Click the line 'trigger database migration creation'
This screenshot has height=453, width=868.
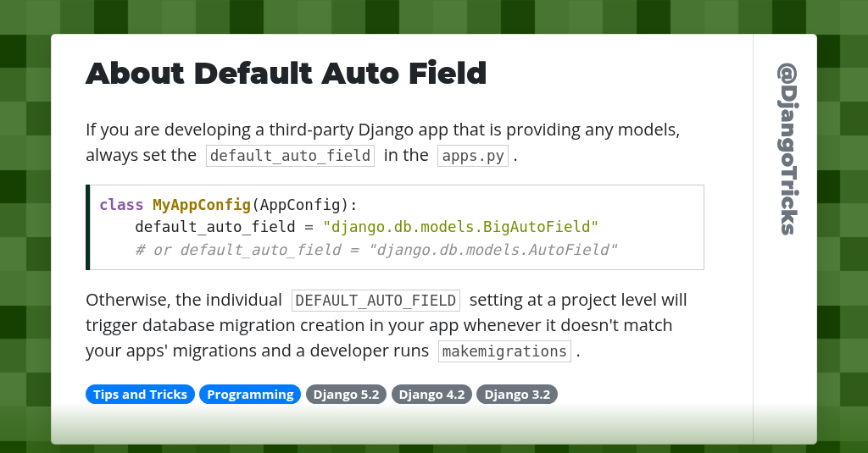tap(379, 325)
